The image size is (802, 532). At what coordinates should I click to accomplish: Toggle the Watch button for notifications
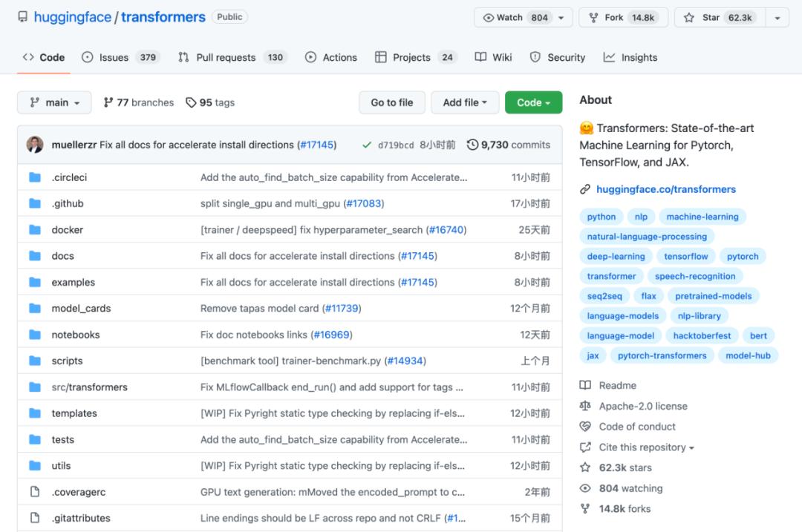point(516,18)
